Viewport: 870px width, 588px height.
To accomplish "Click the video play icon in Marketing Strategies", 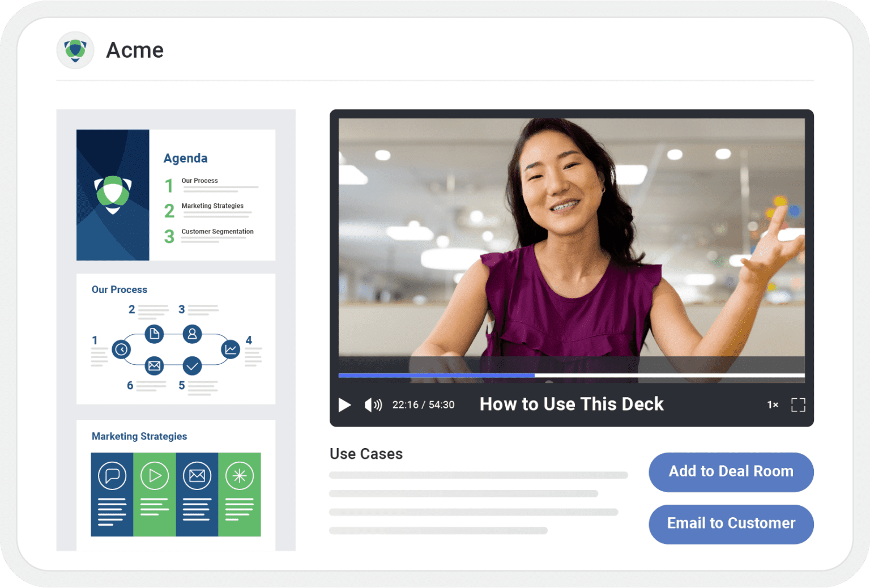I will (155, 476).
